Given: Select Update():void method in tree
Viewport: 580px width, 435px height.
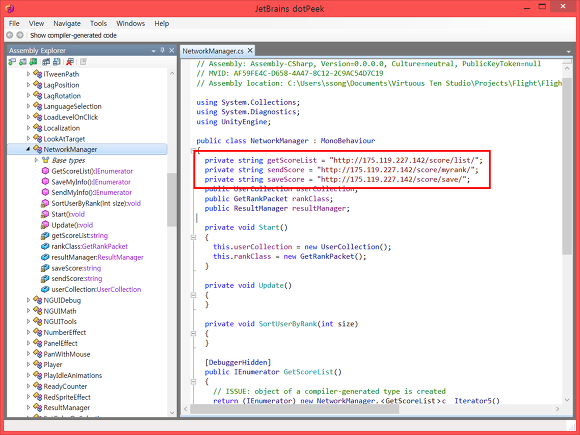Looking at the screenshot, I should 72,225.
